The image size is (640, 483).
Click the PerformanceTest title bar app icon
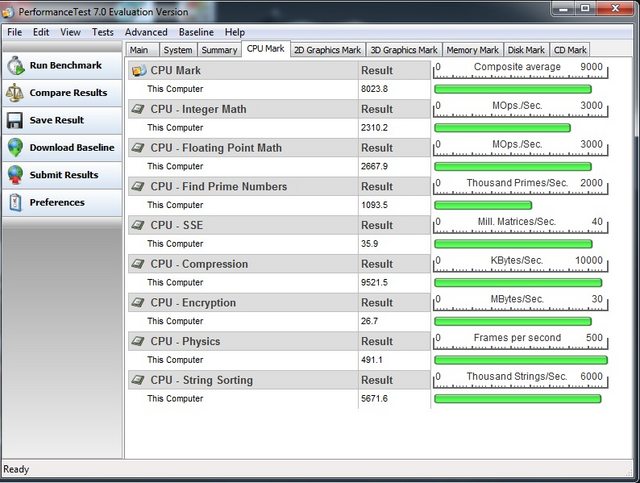click(8, 12)
